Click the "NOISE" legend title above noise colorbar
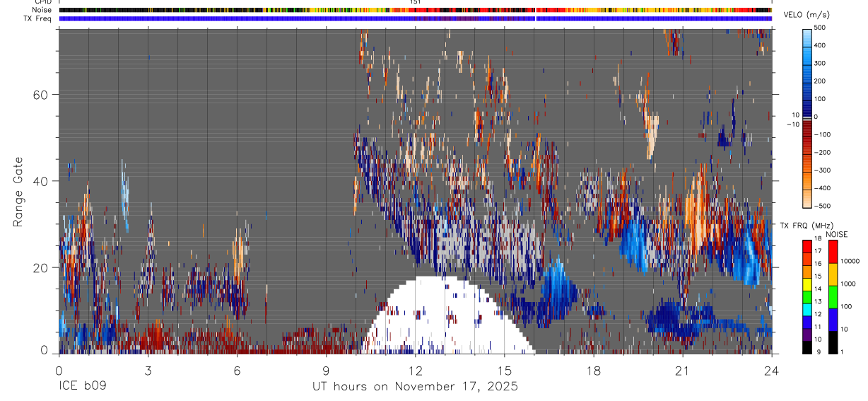The height and width of the screenshot is (401, 868). click(x=838, y=234)
